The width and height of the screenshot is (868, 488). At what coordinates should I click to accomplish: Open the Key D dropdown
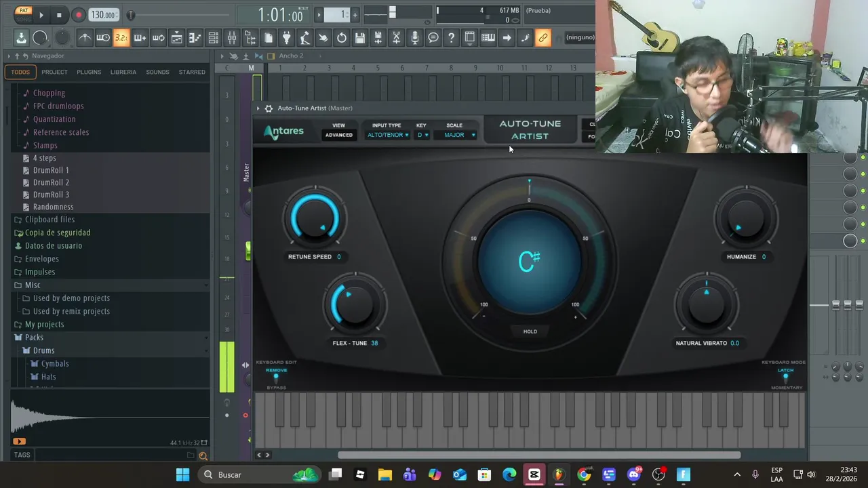click(422, 135)
